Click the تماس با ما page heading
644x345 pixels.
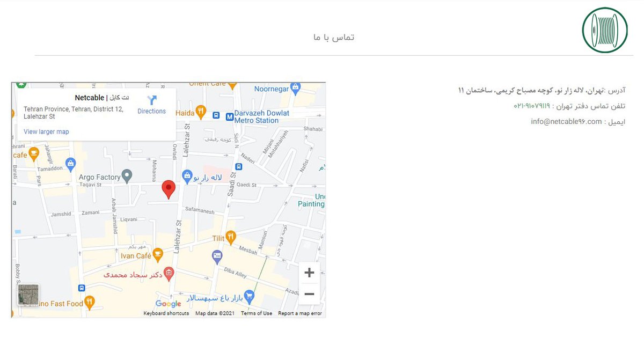[334, 37]
